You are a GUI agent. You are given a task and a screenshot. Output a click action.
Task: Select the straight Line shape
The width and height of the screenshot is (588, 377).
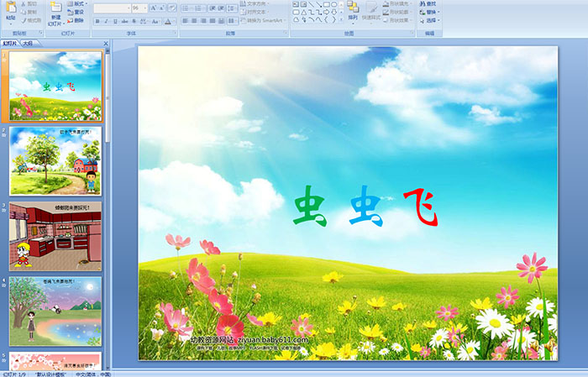point(312,4)
